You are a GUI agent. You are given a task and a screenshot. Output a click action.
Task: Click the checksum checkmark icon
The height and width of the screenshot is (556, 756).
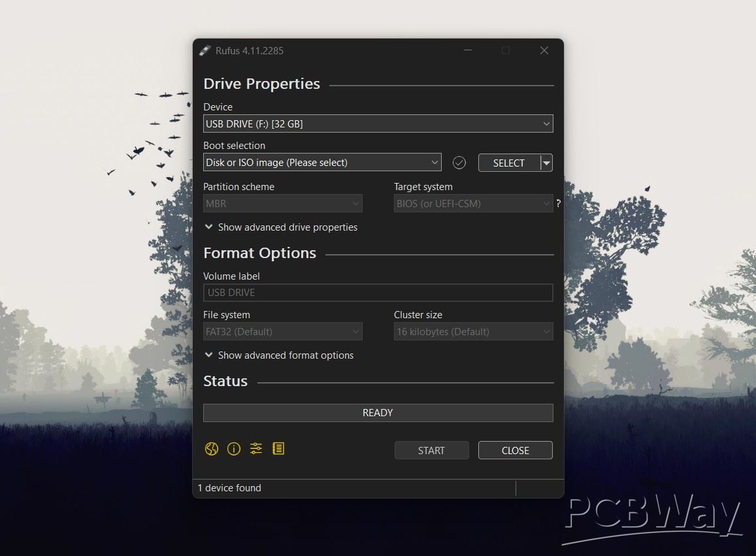[459, 163]
